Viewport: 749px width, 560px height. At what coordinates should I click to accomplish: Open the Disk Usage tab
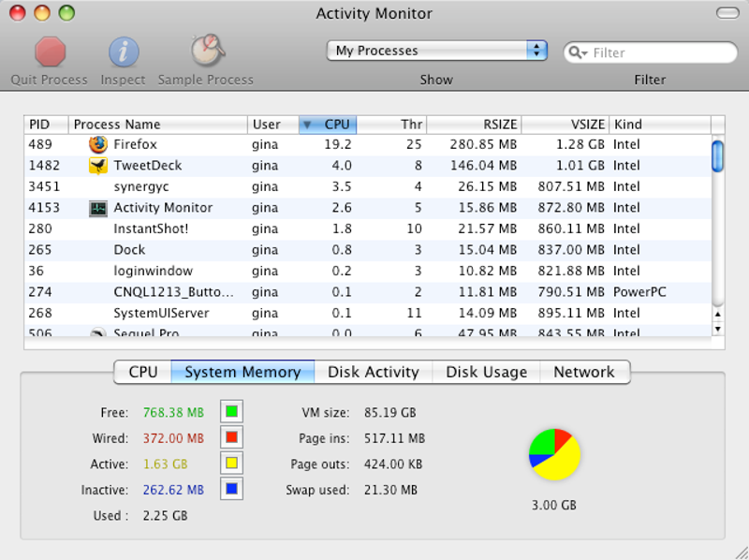[x=486, y=372]
